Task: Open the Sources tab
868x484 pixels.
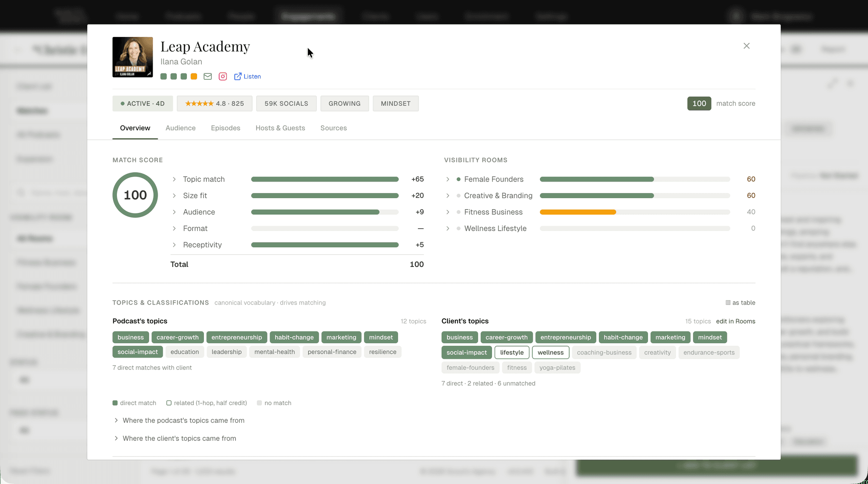Action: pos(334,128)
